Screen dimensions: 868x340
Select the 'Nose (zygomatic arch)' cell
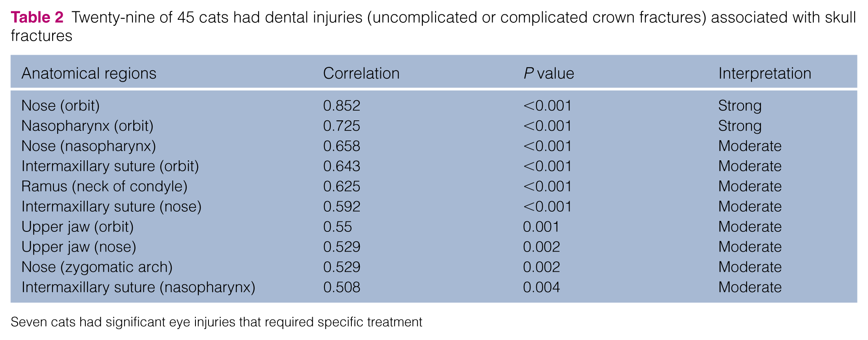(x=97, y=267)
